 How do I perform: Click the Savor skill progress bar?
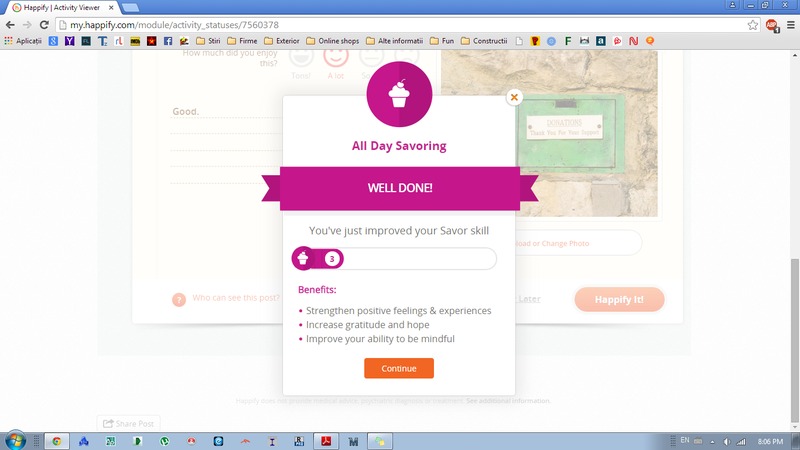[394, 259]
